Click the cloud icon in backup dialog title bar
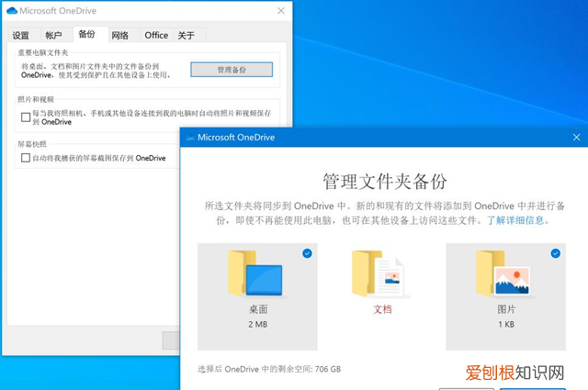 [x=190, y=138]
